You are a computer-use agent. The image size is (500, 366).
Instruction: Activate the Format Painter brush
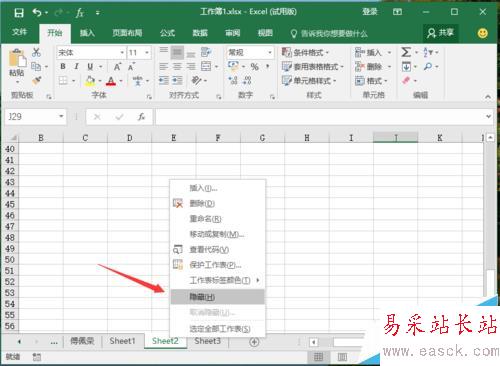pyautogui.click(x=37, y=80)
